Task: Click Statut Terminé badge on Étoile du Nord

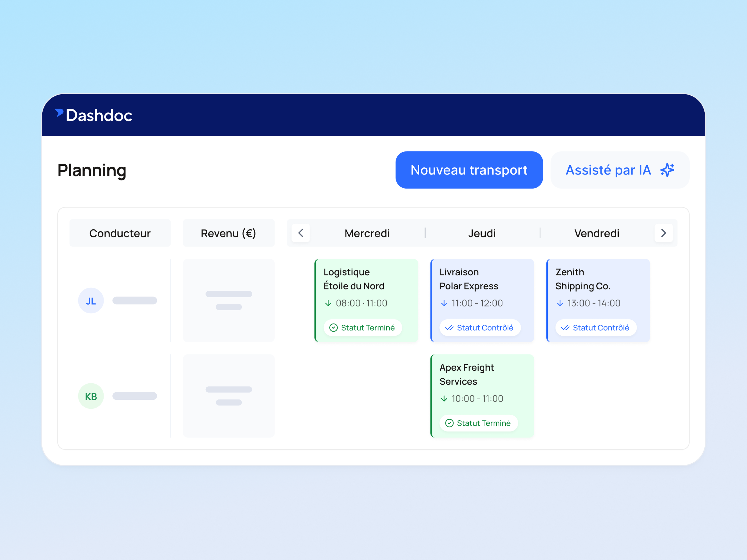Action: (363, 328)
